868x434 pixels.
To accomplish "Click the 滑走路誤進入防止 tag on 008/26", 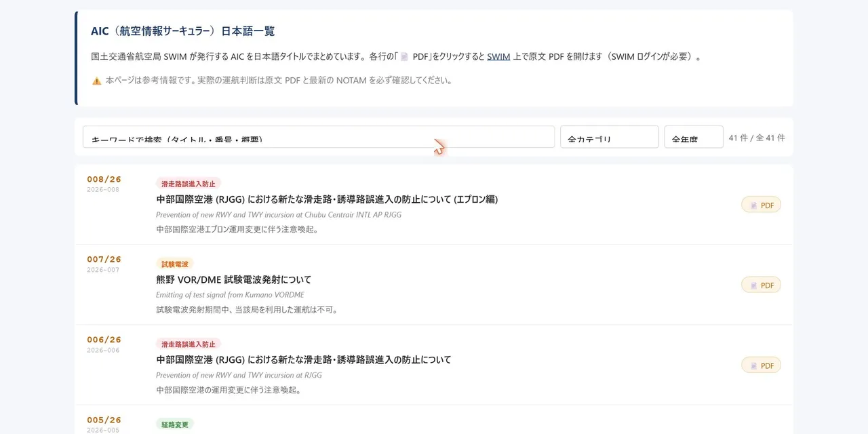I will (189, 184).
